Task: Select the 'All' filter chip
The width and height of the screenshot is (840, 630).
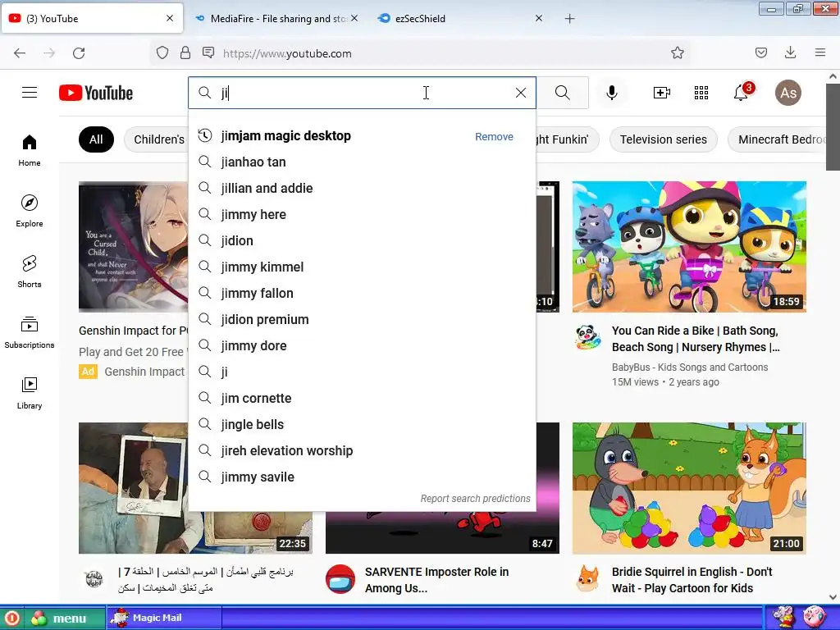Action: pyautogui.click(x=96, y=139)
